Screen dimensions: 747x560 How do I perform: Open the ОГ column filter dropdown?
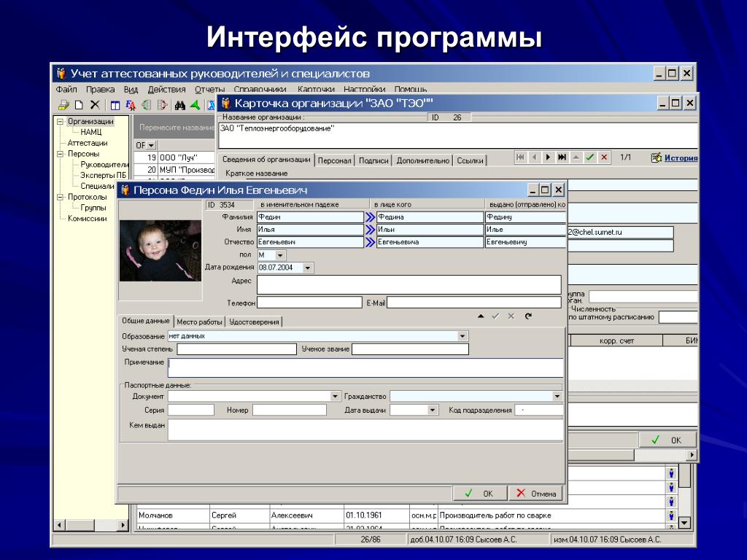click(x=152, y=145)
